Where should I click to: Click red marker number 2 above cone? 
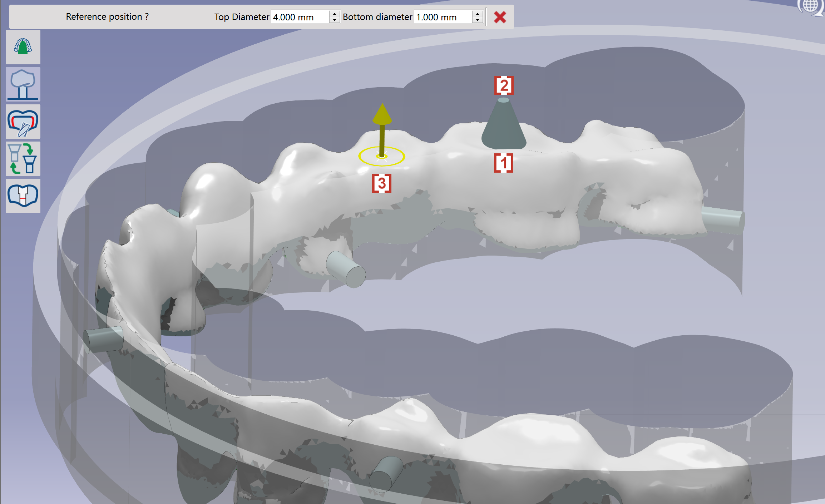click(x=504, y=85)
